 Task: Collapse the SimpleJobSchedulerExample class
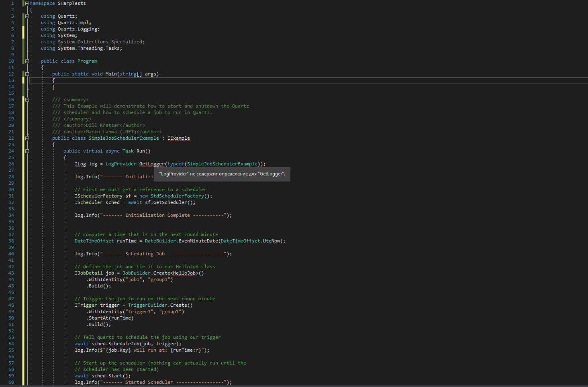click(x=27, y=138)
